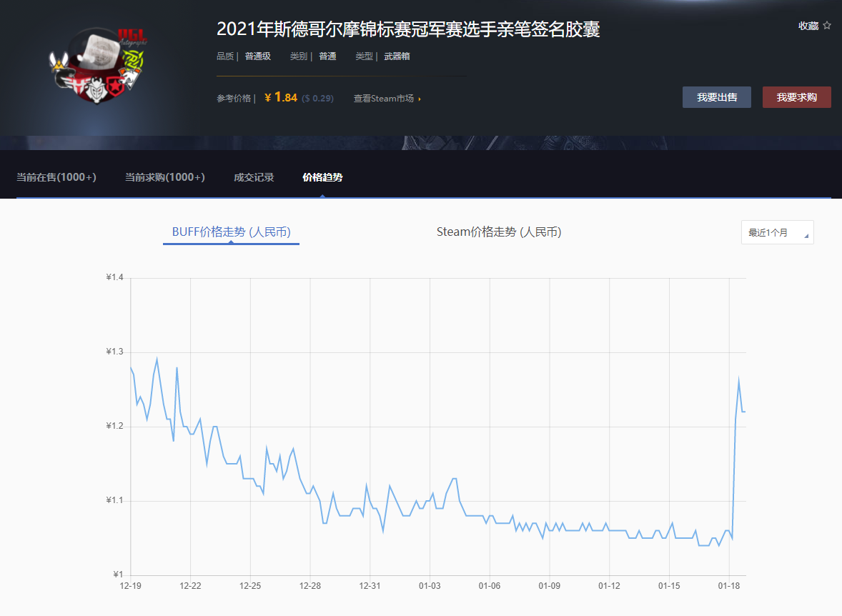Click the ¥1.2 y-axis label

pyautogui.click(x=114, y=426)
